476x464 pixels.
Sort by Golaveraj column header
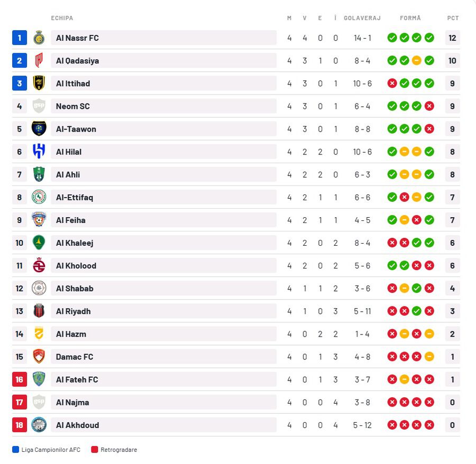[362, 18]
